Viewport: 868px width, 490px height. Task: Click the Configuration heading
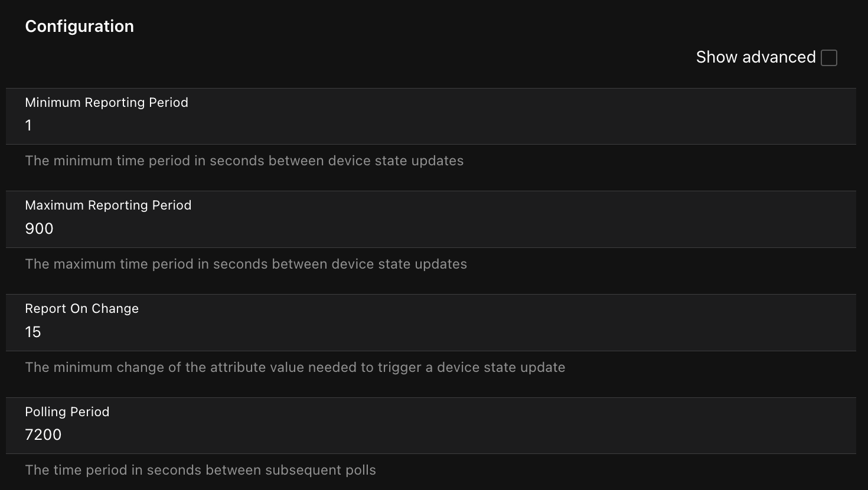[x=80, y=27]
